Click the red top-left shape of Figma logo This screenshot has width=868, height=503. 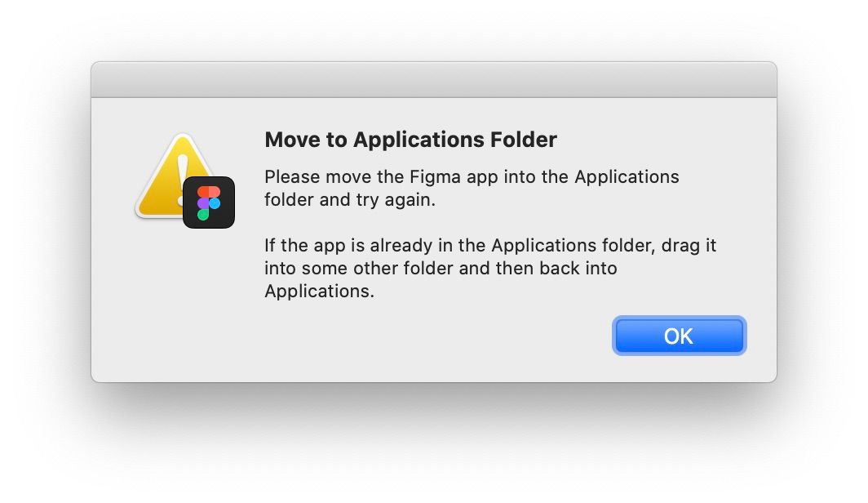(203, 192)
